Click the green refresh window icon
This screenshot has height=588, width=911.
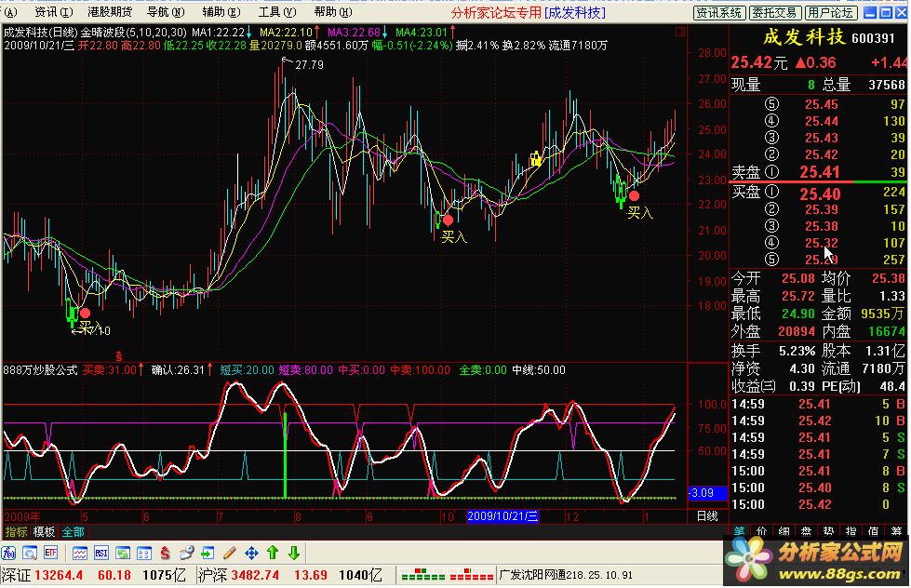[123, 554]
